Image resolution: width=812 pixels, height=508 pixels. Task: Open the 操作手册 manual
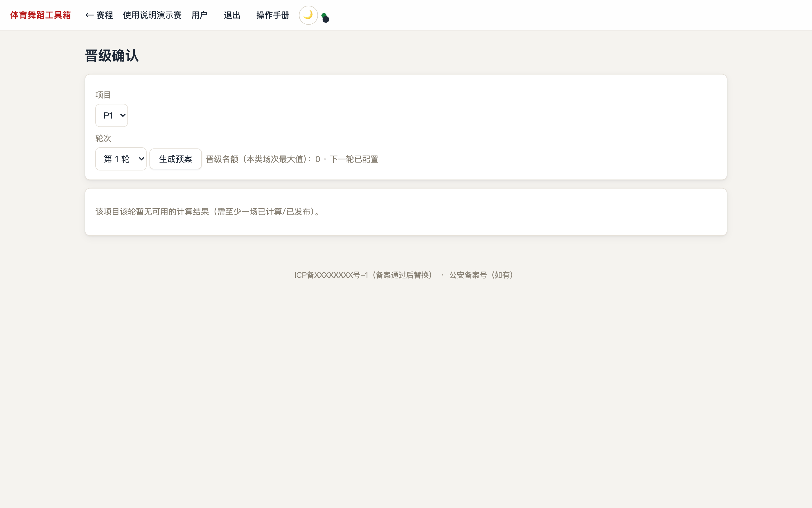[272, 15]
